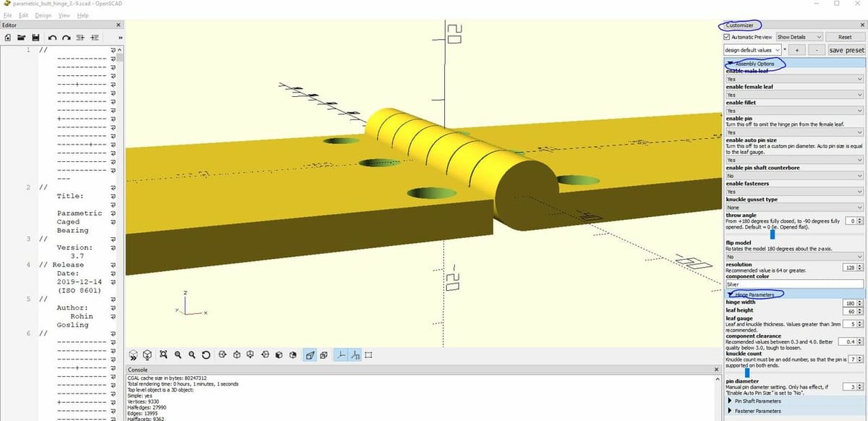This screenshot has height=421, width=868.
Task: Click the Perspective projection icon
Action: click(310, 354)
